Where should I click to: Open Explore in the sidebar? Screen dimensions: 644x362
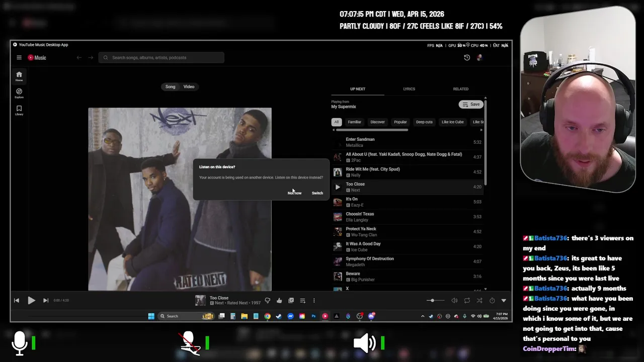tap(19, 94)
